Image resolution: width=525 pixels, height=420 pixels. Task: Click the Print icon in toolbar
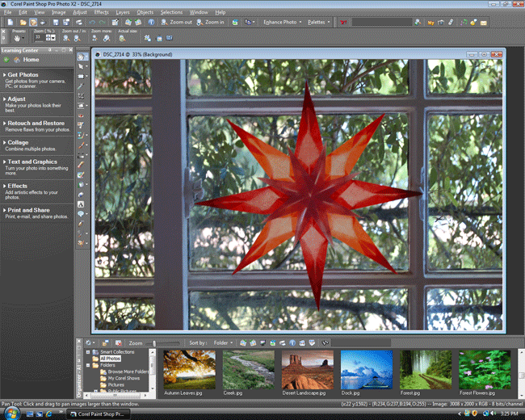click(78, 23)
